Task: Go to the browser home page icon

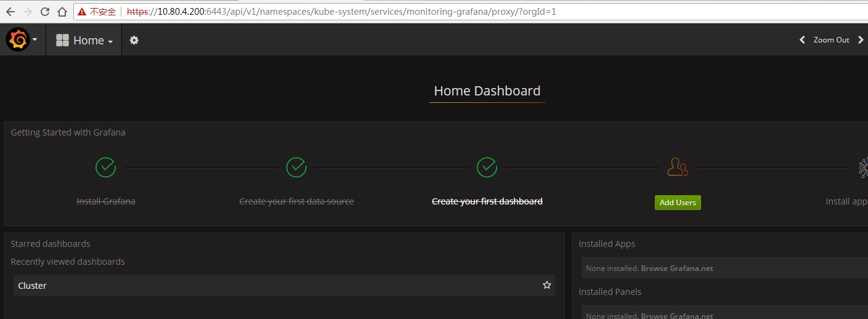Action: tap(62, 12)
